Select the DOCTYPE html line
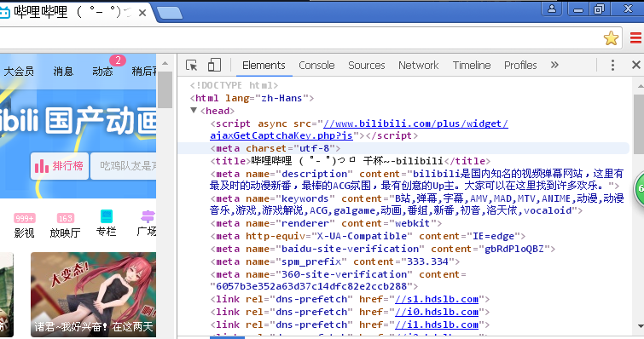Image resolution: width=644 pixels, height=339 pixels. (234, 85)
